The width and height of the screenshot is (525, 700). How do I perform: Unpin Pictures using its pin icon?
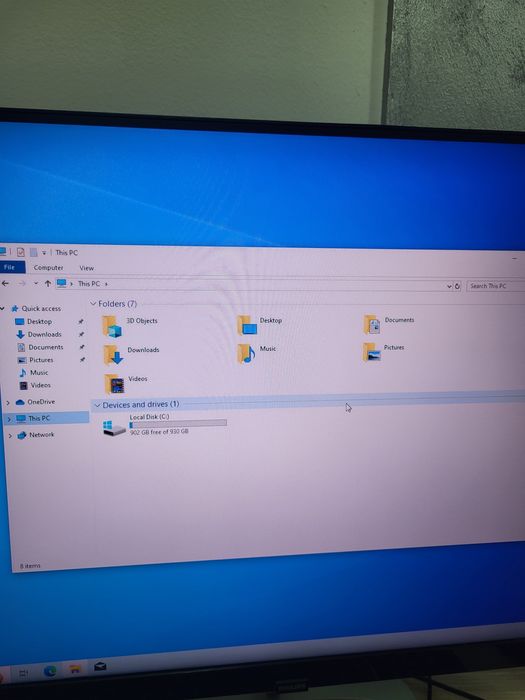click(x=83, y=359)
